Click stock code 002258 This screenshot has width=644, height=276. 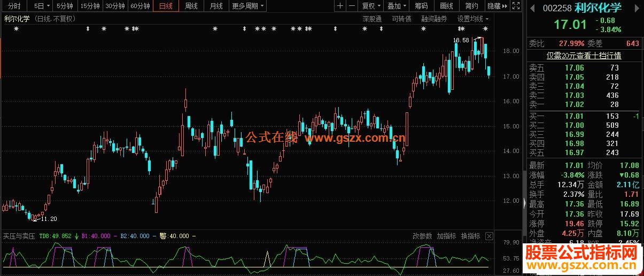[x=557, y=9]
